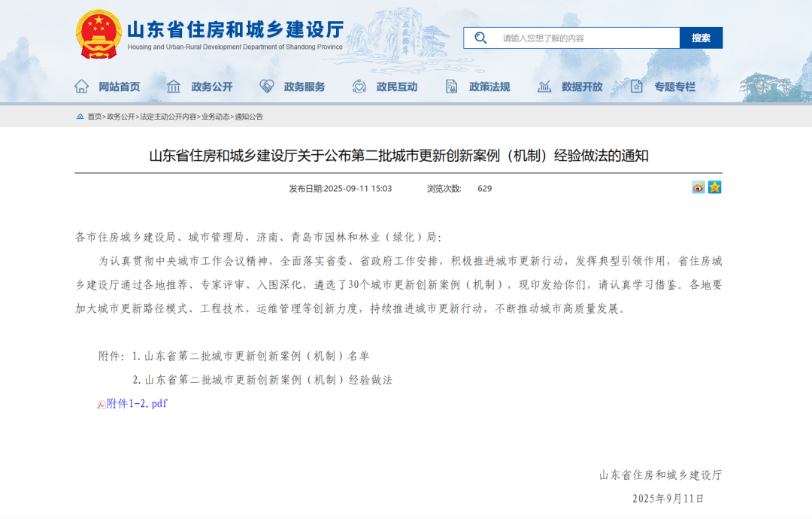Image resolution: width=812 pixels, height=519 pixels.
Task: Share the article to Weibo
Action: 698,187
